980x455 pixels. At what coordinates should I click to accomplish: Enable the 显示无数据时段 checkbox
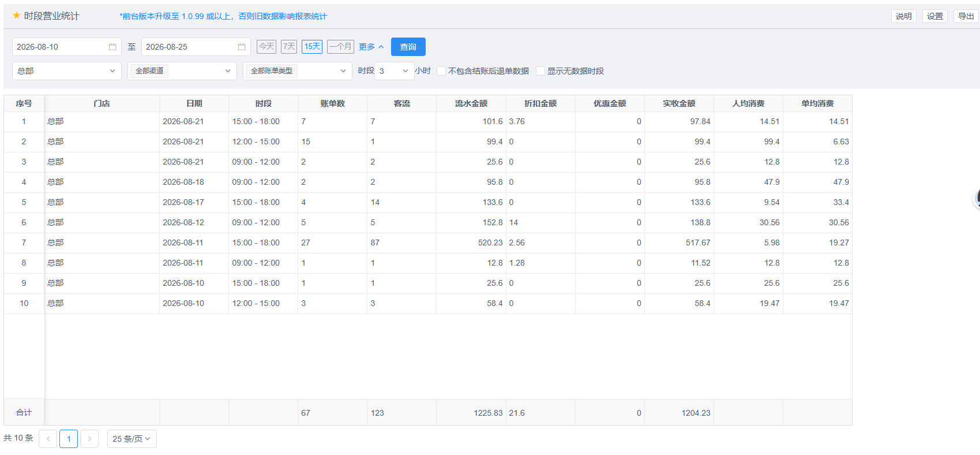[540, 71]
